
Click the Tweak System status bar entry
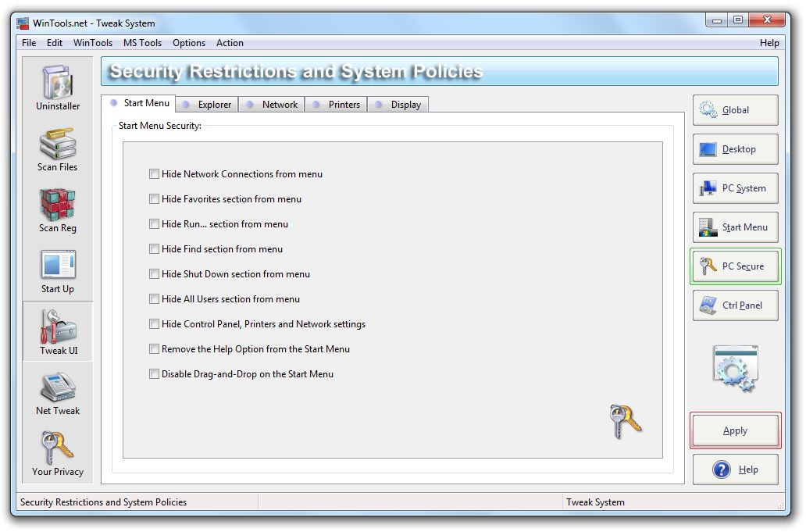(x=595, y=502)
